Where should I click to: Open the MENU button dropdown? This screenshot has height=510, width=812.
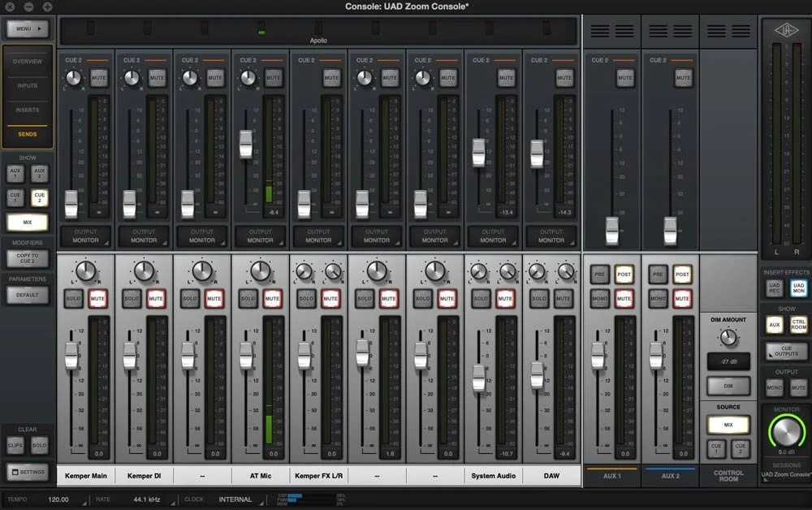(28, 28)
